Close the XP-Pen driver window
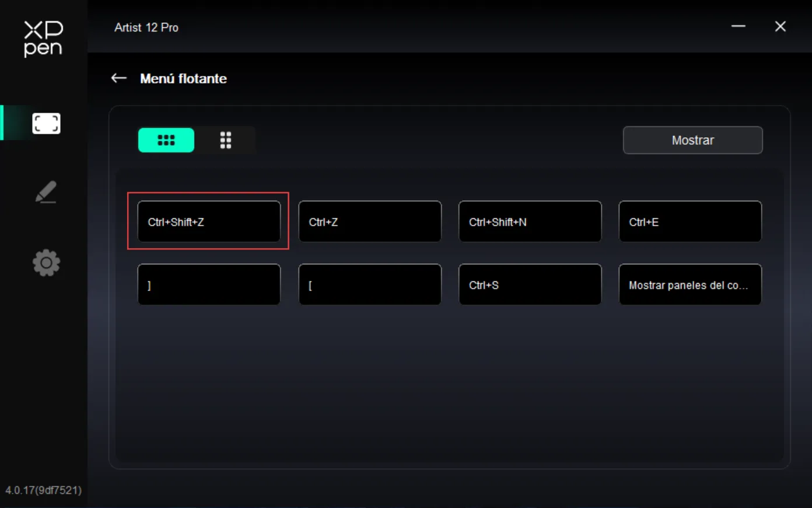812x508 pixels. pyautogui.click(x=780, y=26)
